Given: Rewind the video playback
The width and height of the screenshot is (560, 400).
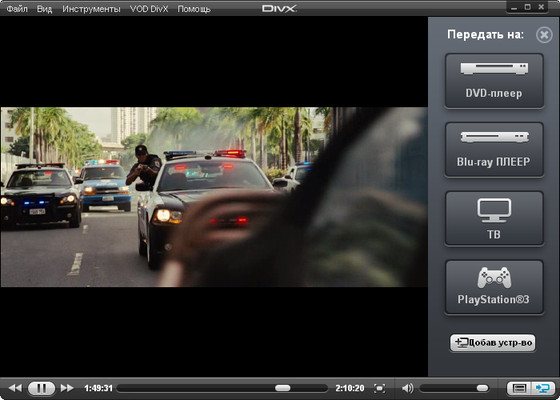Looking at the screenshot, I should coord(15,388).
